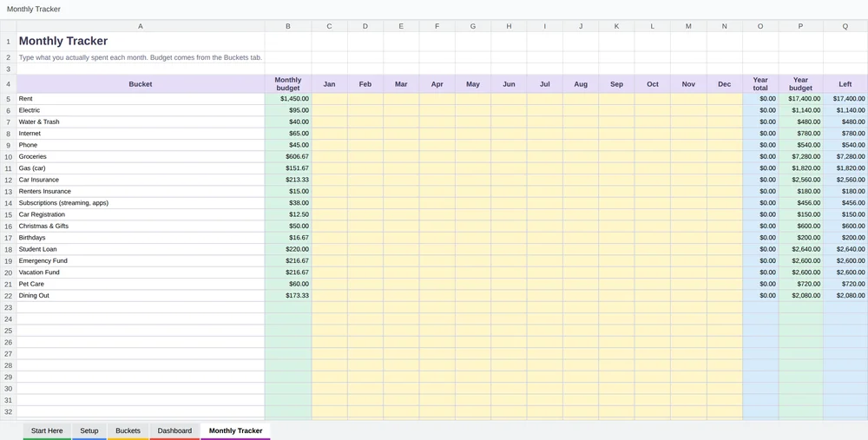Screen dimensions: 868x440
Task: Click the Dining Out Year total $0.00 cell
Action: (x=760, y=296)
